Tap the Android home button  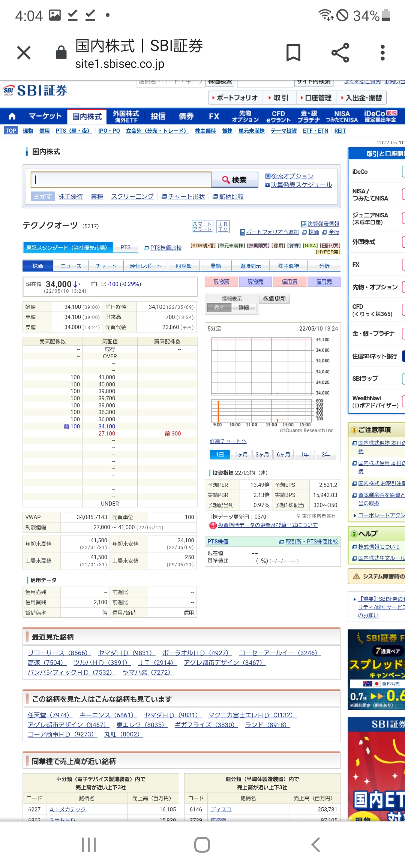click(x=202, y=844)
